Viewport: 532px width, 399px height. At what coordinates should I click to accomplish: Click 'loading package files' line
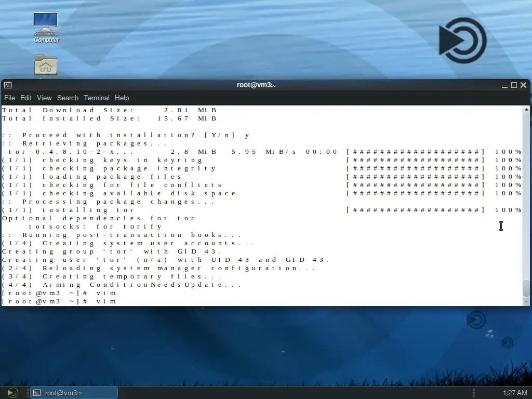[262, 177]
